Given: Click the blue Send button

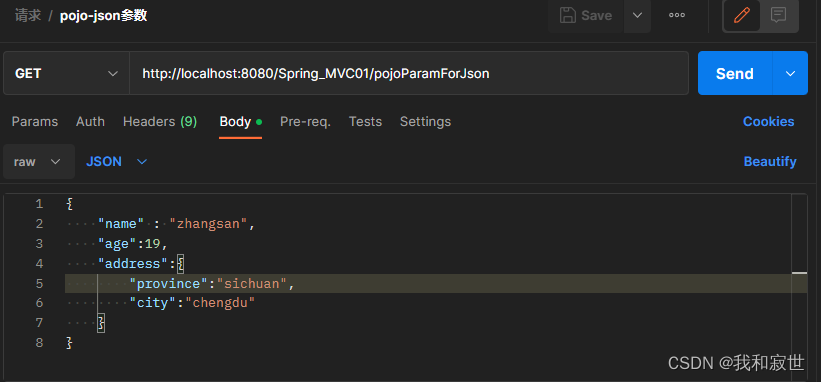Looking at the screenshot, I should coord(735,73).
